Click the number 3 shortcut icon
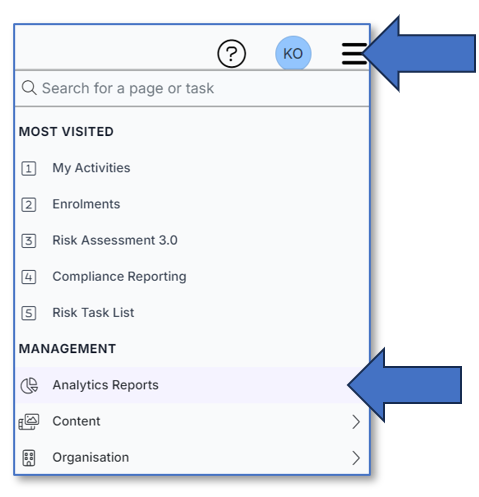This screenshot has height=497, width=479. click(29, 241)
